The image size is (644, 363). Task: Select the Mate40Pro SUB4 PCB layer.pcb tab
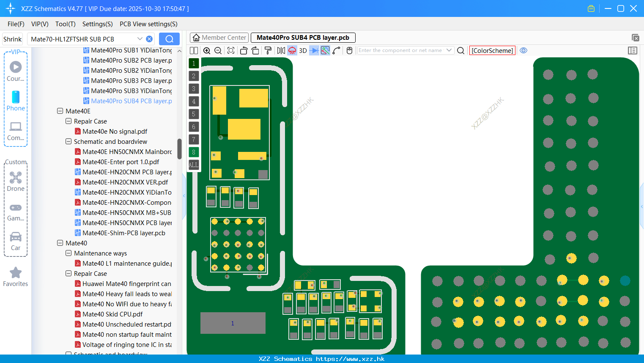pos(303,38)
